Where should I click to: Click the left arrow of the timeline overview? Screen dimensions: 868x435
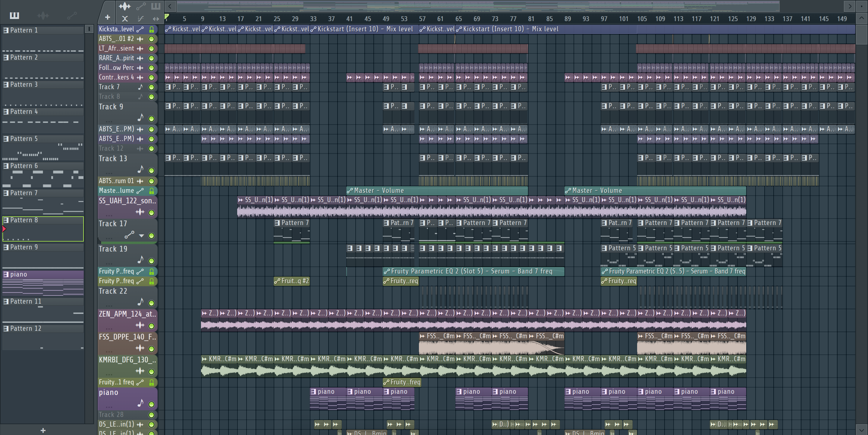point(170,6)
